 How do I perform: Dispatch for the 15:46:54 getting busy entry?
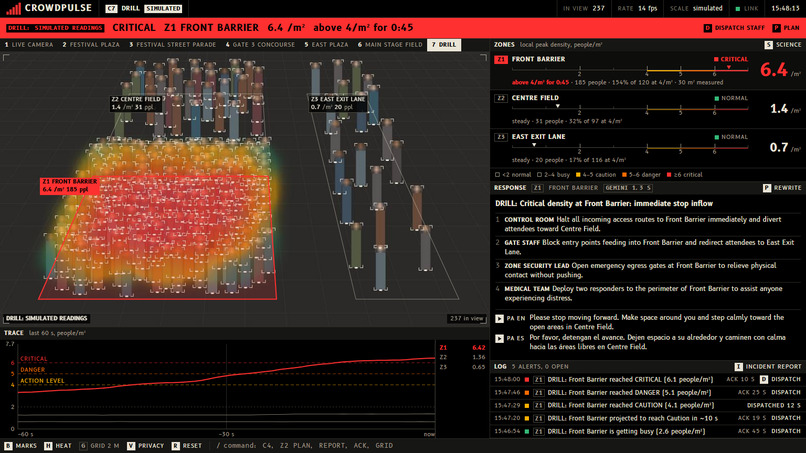coord(786,431)
